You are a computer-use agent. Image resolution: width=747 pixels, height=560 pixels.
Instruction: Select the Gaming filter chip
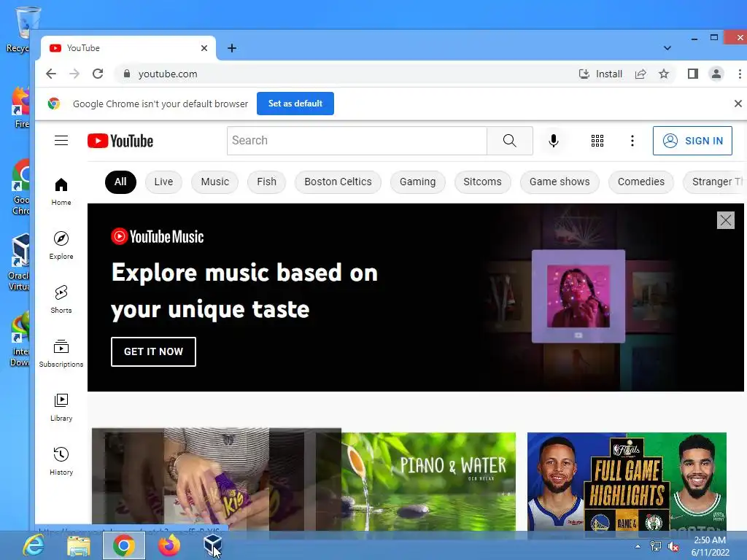[417, 182]
